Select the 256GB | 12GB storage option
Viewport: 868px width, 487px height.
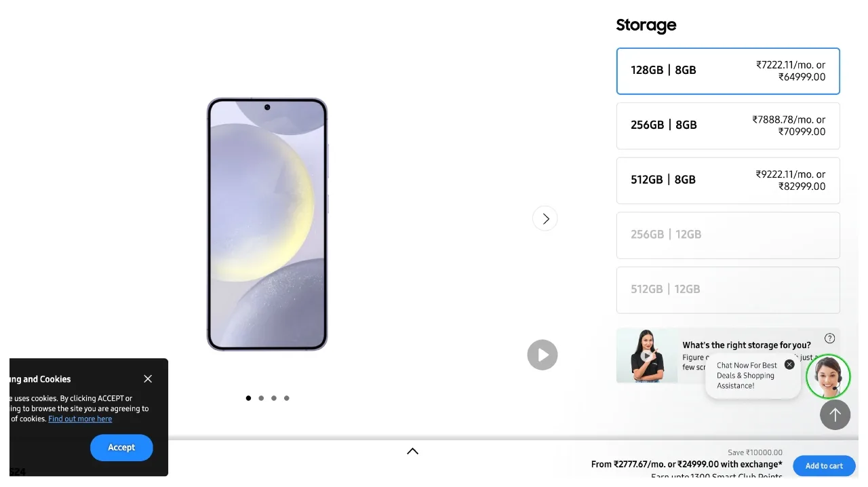728,235
